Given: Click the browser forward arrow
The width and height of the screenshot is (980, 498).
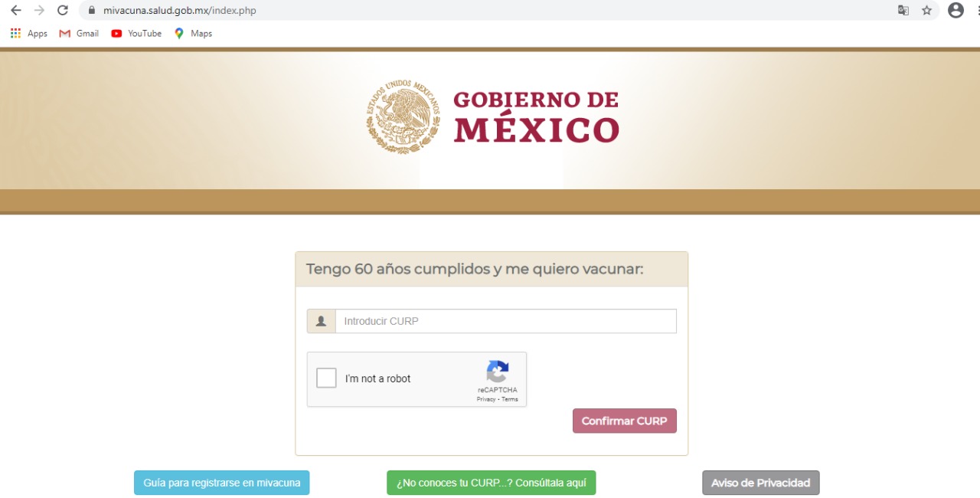Looking at the screenshot, I should coord(39,11).
